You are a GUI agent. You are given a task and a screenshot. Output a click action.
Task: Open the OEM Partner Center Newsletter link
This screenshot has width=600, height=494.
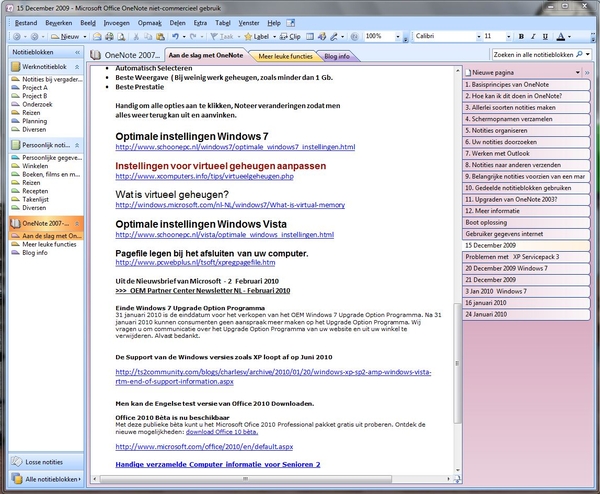click(x=203, y=290)
